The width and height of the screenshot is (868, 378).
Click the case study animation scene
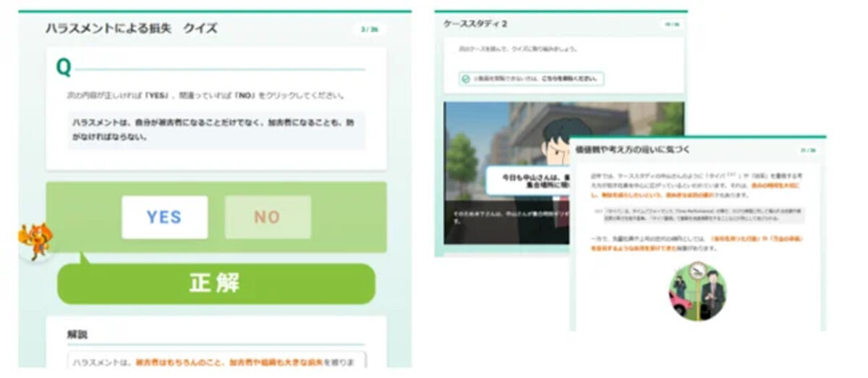click(x=506, y=174)
